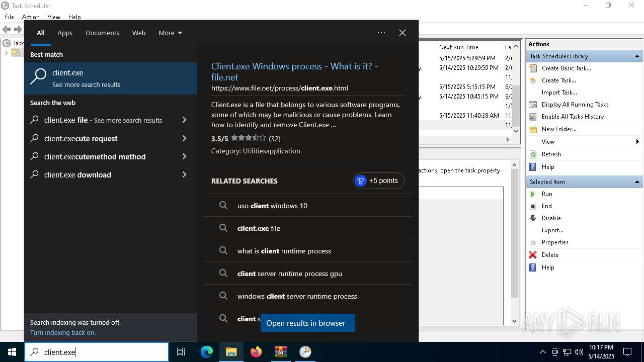644x362 pixels.
Task: Click the Refresh icon in Actions
Action: (x=533, y=154)
